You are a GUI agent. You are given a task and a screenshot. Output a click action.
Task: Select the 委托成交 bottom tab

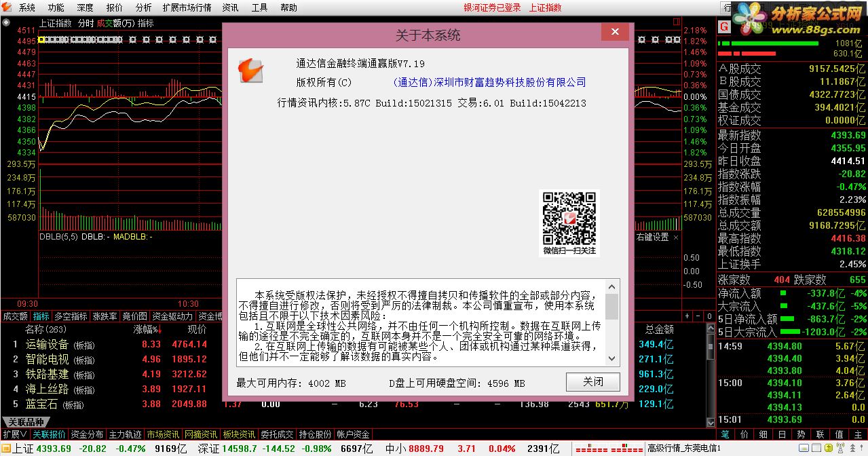277,434
